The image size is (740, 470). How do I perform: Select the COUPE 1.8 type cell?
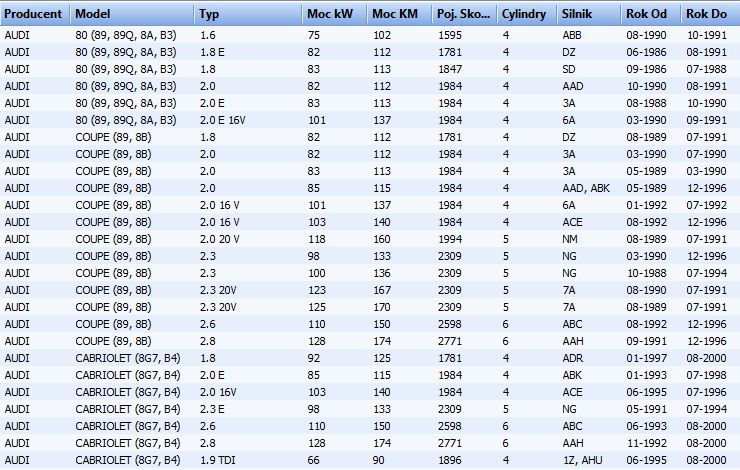pos(208,137)
